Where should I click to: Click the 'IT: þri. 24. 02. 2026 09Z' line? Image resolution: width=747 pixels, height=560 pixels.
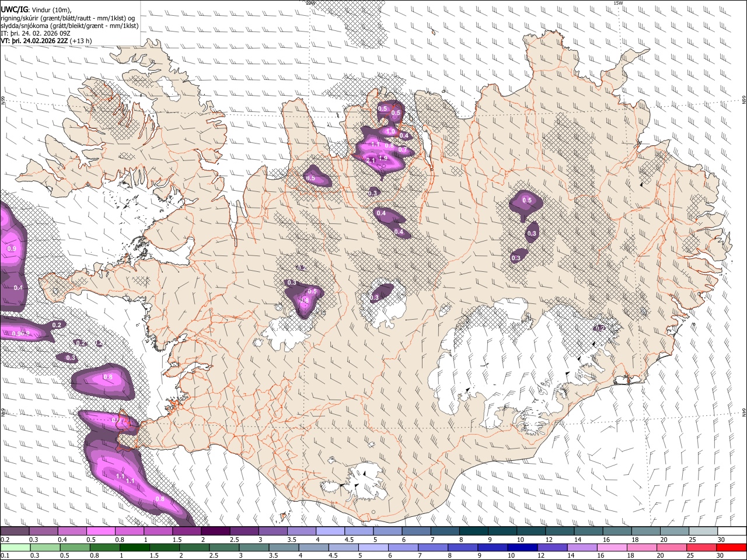36,34
